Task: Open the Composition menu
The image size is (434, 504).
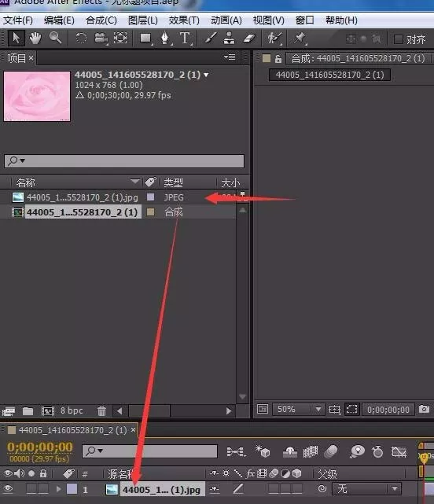Action: click(101, 20)
